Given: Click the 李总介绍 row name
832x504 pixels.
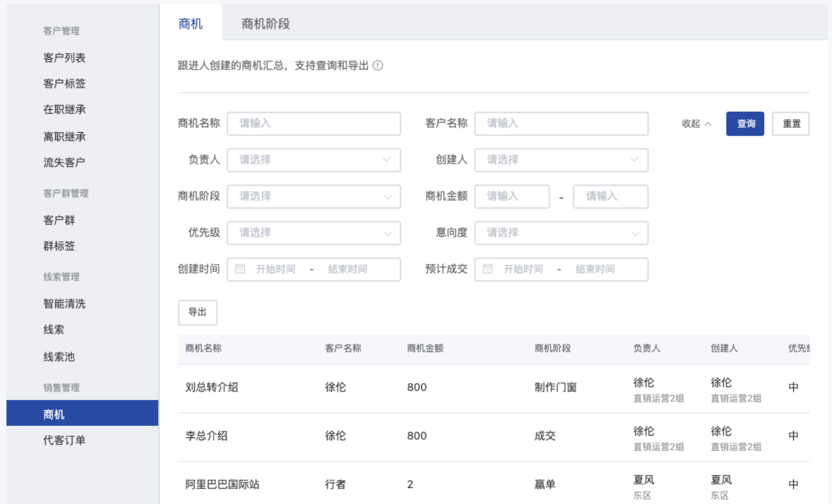Looking at the screenshot, I should (x=207, y=436).
